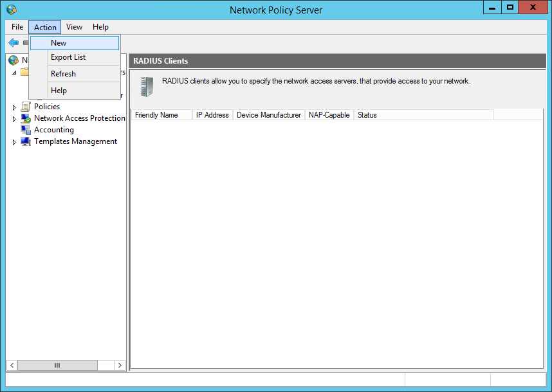Select Templates Management tree item
Image resolution: width=552 pixels, height=392 pixels.
(x=76, y=141)
